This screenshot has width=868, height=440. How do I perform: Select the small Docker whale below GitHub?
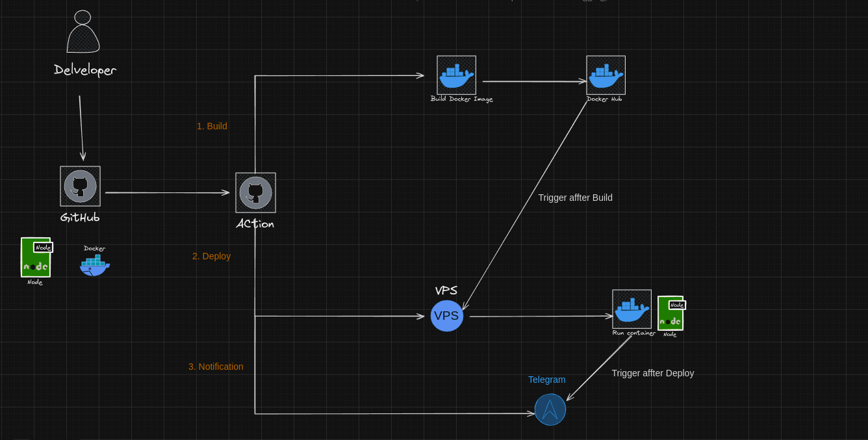tap(95, 265)
